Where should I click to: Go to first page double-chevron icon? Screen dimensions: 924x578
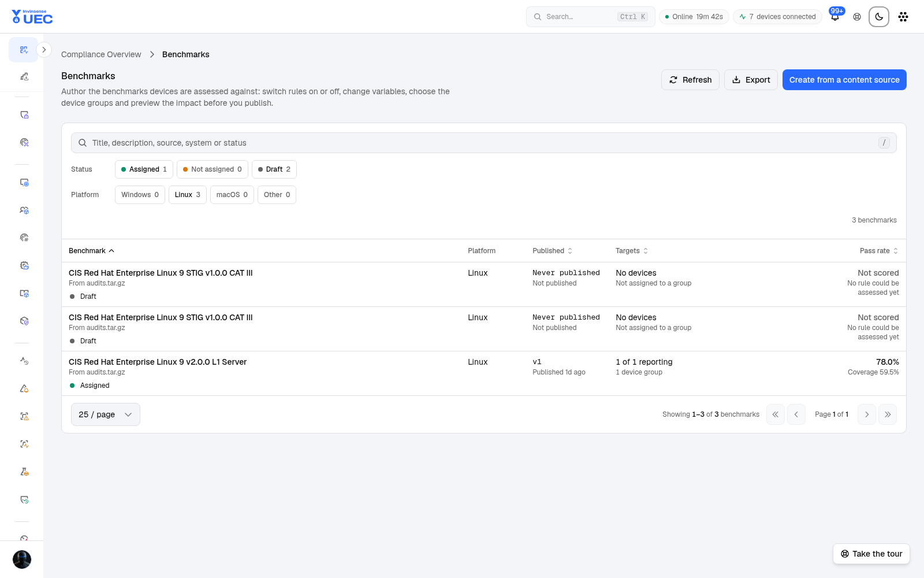pos(776,414)
